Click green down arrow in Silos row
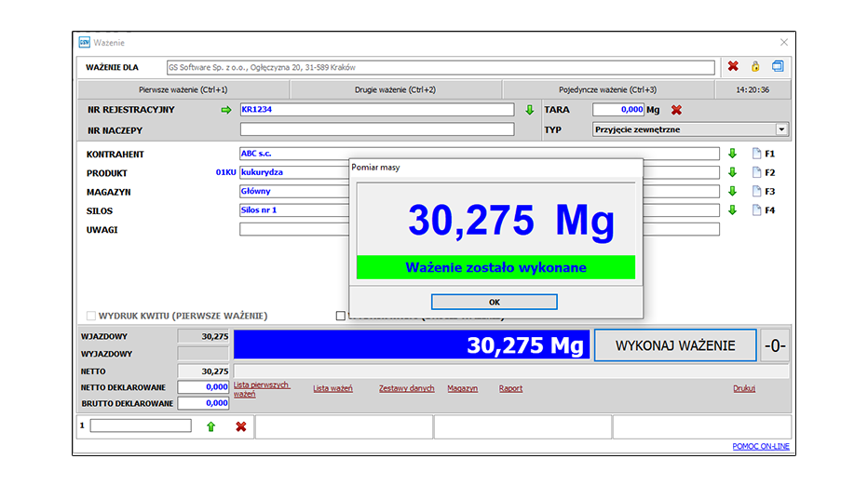The height and width of the screenshot is (486, 868). coord(732,210)
